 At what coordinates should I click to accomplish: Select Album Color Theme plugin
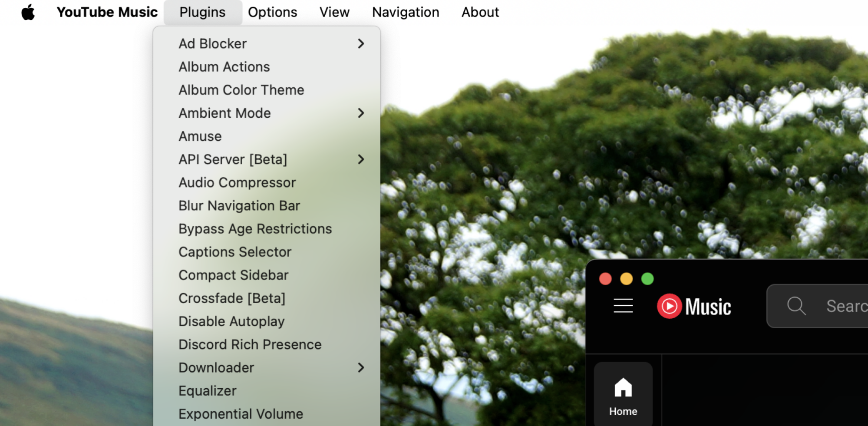(x=267, y=90)
